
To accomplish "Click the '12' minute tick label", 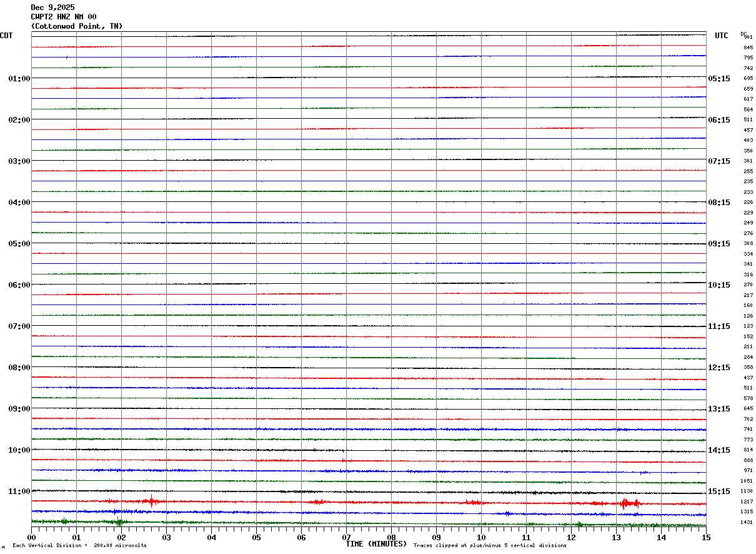I will pos(571,537).
